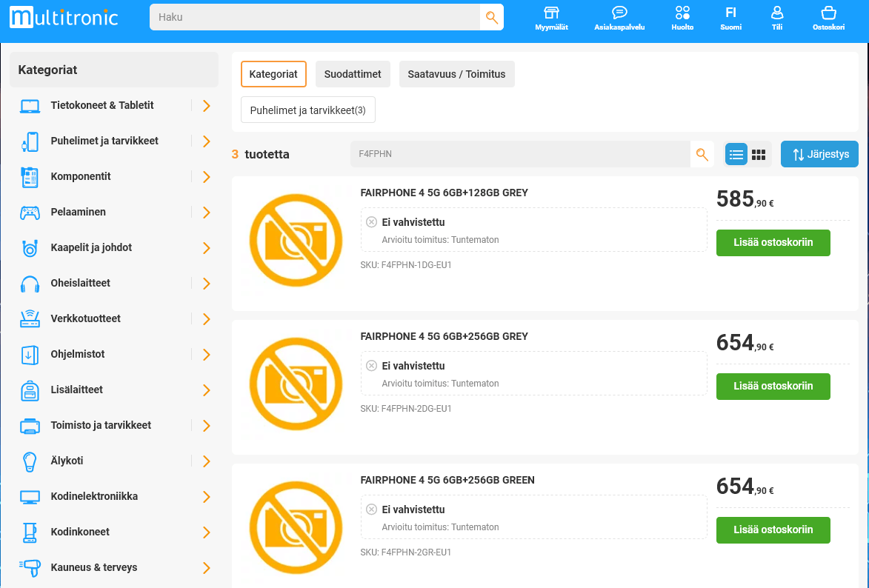This screenshot has height=588, width=869.
Task: Expand Pelaaminen category chevron
Action: pos(206,213)
